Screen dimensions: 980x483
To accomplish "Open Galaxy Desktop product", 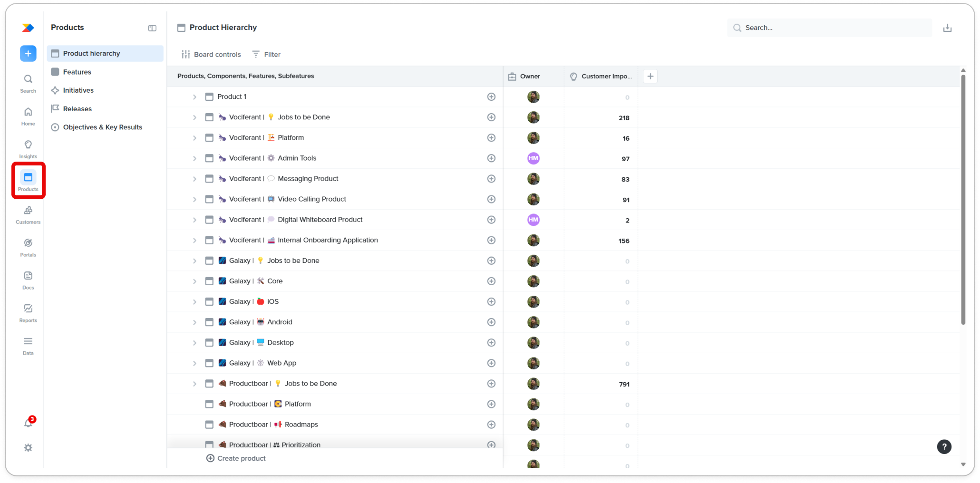I will (261, 342).
